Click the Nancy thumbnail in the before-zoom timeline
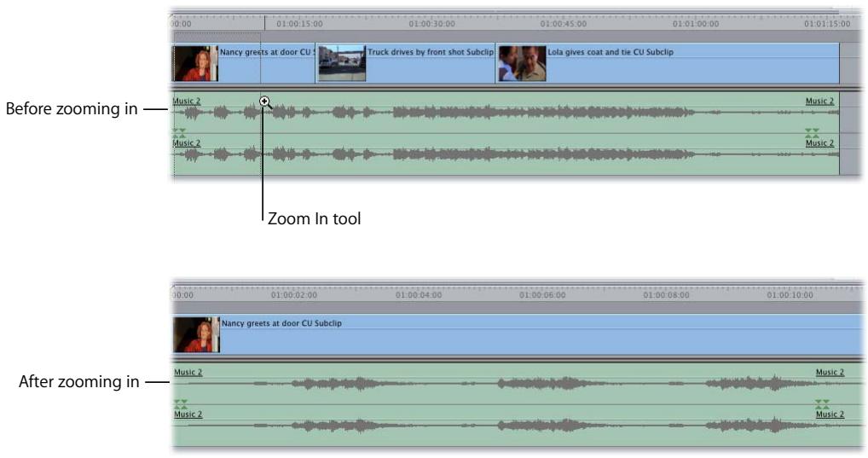The height and width of the screenshot is (458, 868). pyautogui.click(x=195, y=64)
